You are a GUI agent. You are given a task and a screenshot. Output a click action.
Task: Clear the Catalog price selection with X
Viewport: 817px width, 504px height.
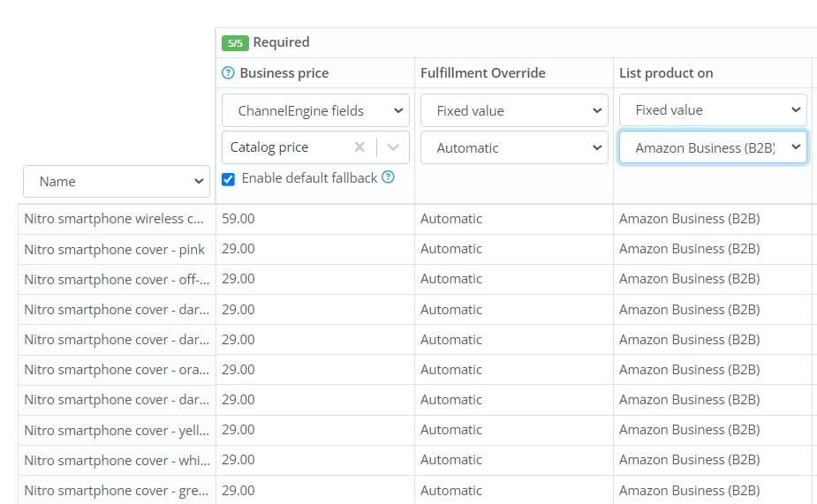click(359, 147)
